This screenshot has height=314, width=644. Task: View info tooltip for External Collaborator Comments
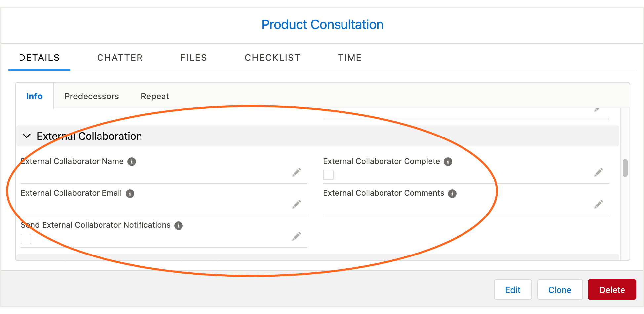(x=452, y=193)
